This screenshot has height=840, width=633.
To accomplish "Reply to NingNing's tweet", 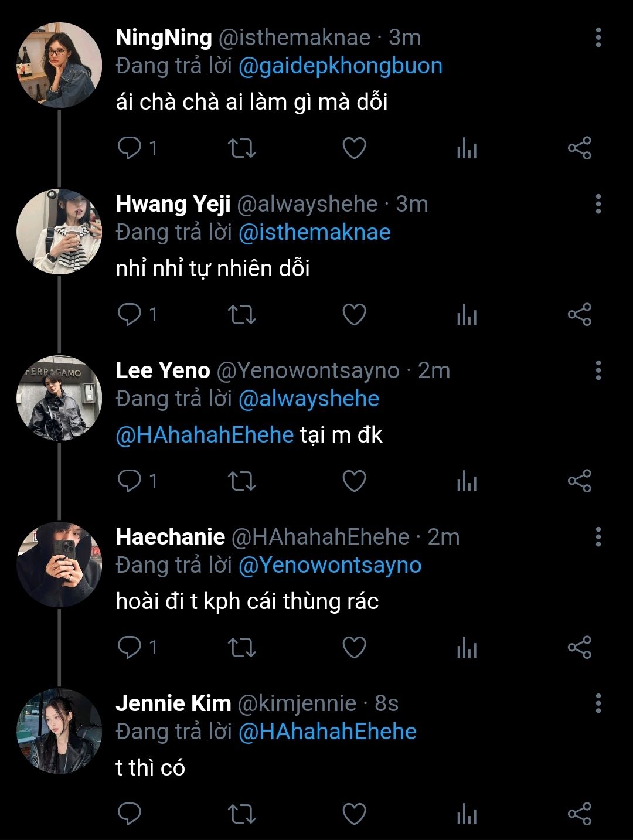I will 130,148.
